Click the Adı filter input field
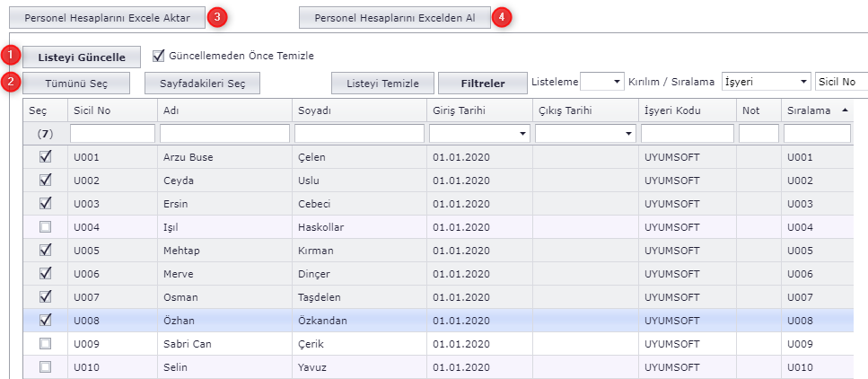Screen dimensions: 868x379 click(224, 133)
